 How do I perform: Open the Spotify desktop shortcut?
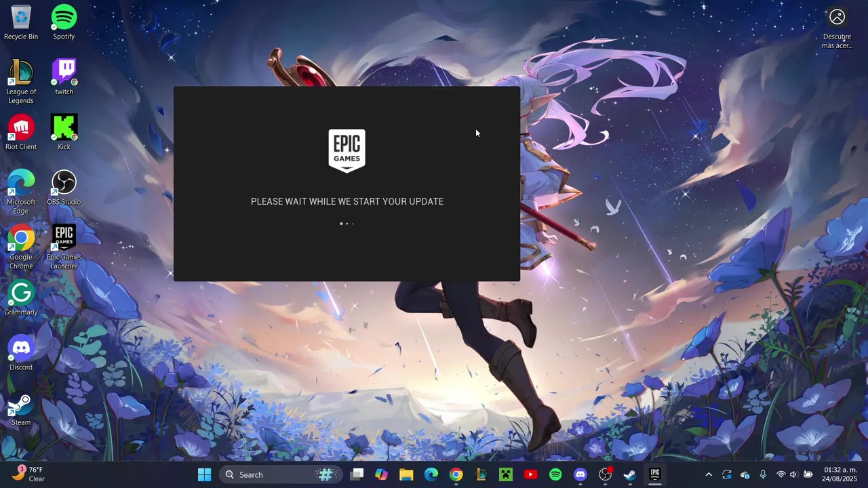[64, 22]
